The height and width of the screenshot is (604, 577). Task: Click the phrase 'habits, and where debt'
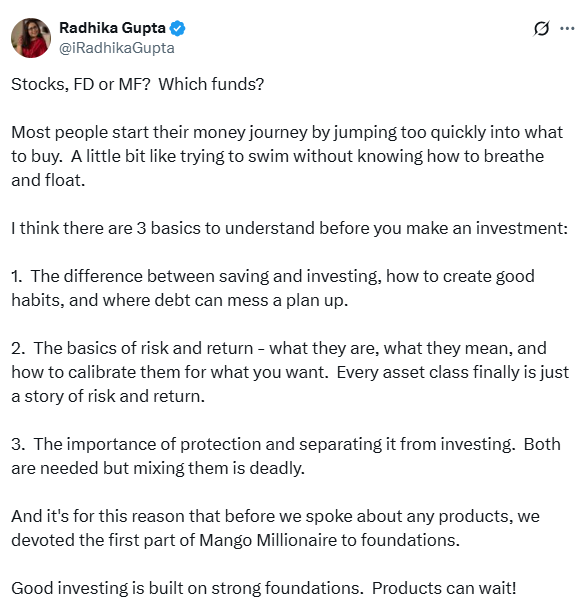point(101,300)
